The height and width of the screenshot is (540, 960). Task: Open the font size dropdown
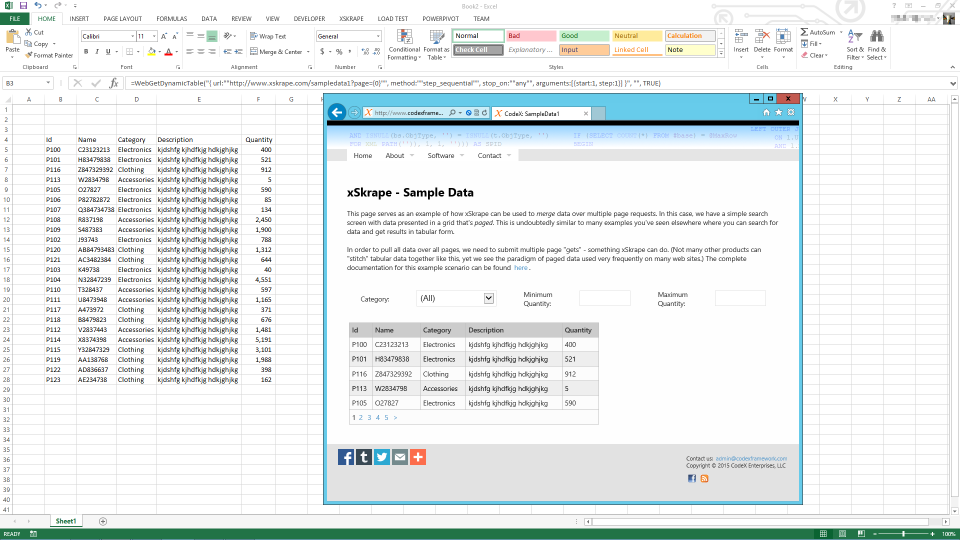154,36
